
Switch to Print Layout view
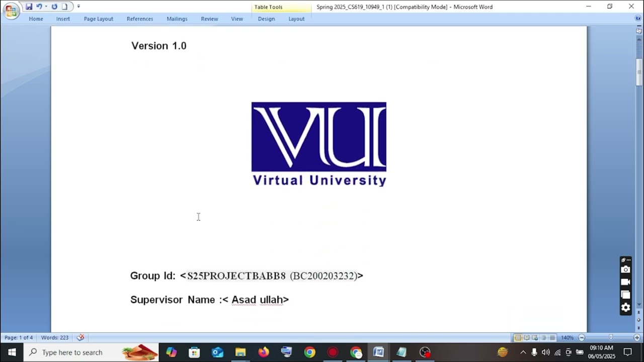pos(518,338)
